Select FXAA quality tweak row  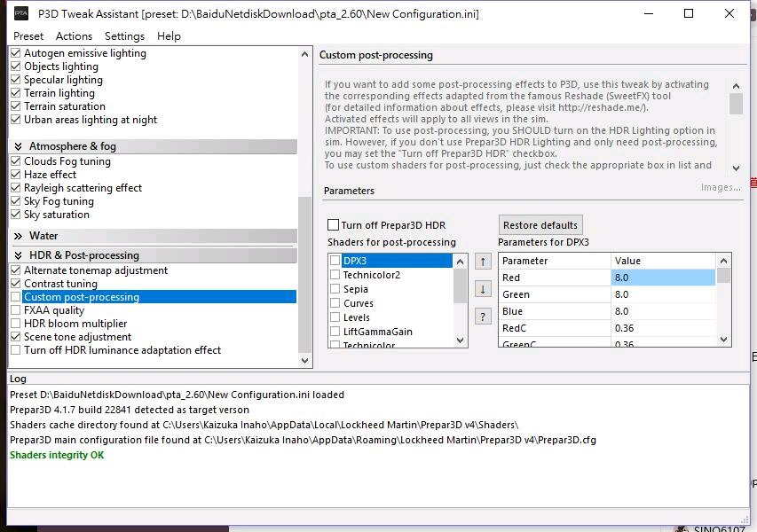(54, 310)
